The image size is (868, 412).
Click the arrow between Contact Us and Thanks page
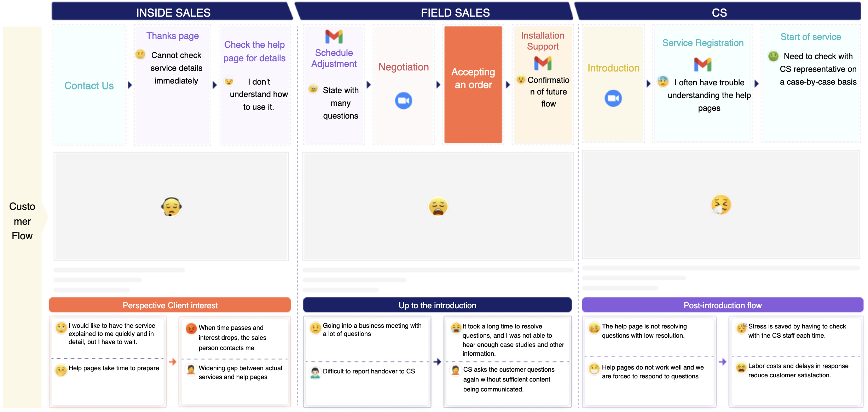coord(130,85)
